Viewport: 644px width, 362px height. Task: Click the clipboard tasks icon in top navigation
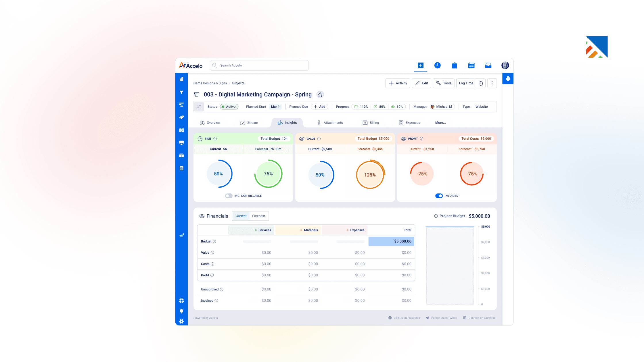pyautogui.click(x=454, y=65)
